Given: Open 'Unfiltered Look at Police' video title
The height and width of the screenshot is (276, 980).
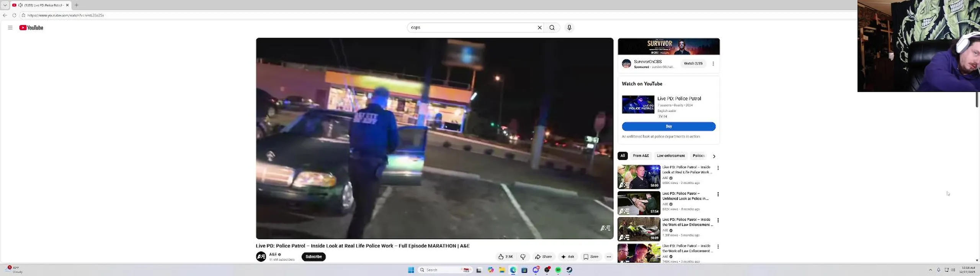Looking at the screenshot, I should [685, 196].
